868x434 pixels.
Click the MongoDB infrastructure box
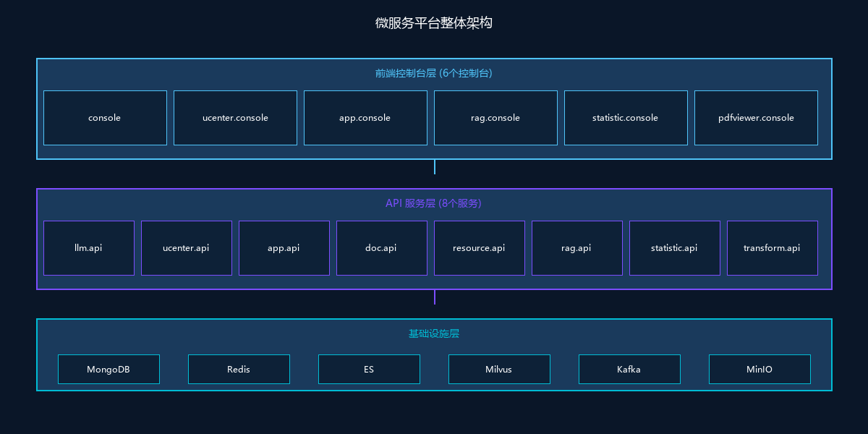pyautogui.click(x=109, y=369)
